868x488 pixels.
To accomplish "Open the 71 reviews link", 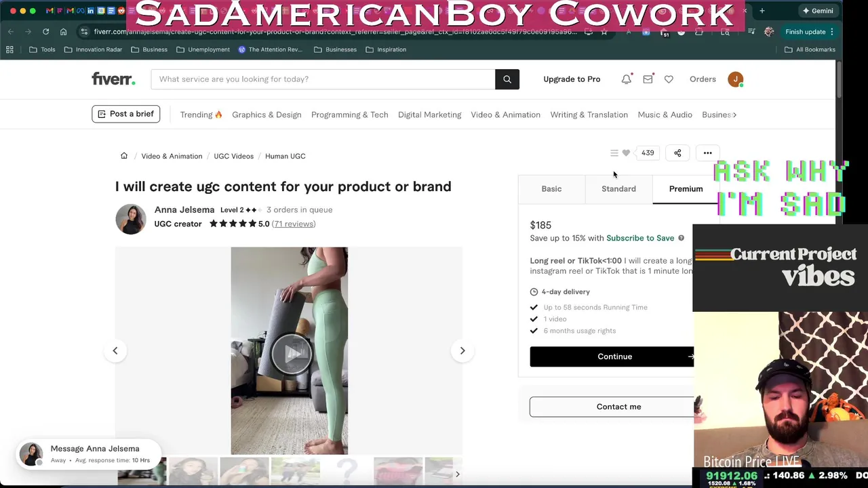I will [294, 224].
